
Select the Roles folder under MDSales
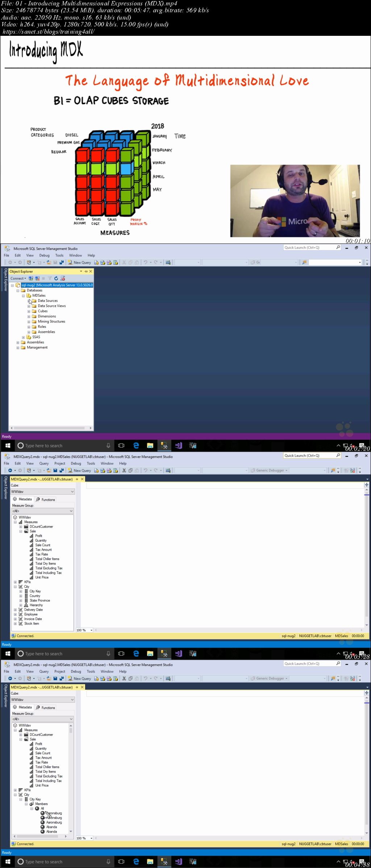(x=42, y=327)
